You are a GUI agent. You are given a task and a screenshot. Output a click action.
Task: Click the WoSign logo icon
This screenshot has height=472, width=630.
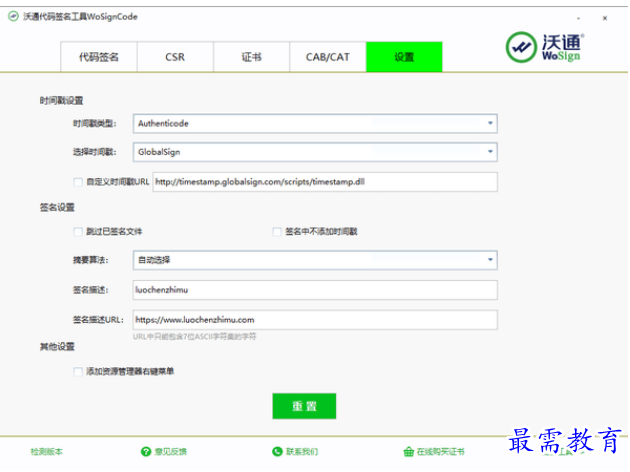click(x=521, y=47)
